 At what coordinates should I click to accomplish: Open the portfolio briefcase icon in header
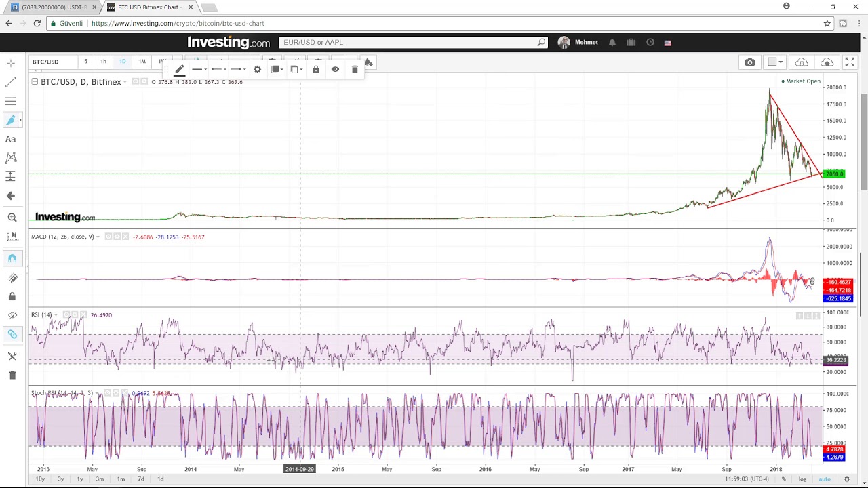point(631,42)
